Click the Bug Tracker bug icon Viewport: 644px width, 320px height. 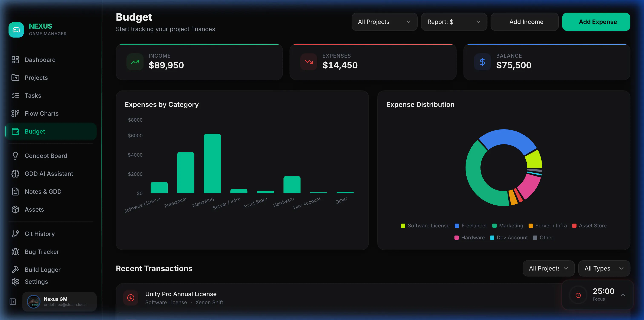tap(15, 252)
